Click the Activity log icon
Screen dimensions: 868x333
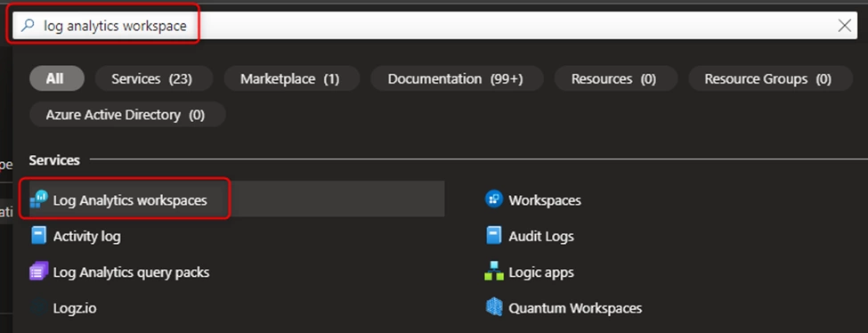point(39,236)
